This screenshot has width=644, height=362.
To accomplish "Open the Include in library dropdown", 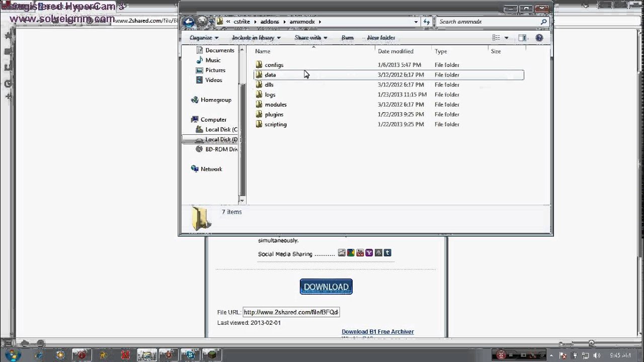I will [257, 38].
